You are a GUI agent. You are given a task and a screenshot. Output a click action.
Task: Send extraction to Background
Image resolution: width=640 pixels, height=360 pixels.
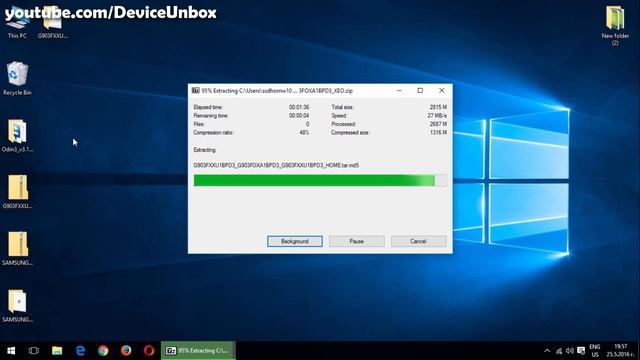coord(295,241)
